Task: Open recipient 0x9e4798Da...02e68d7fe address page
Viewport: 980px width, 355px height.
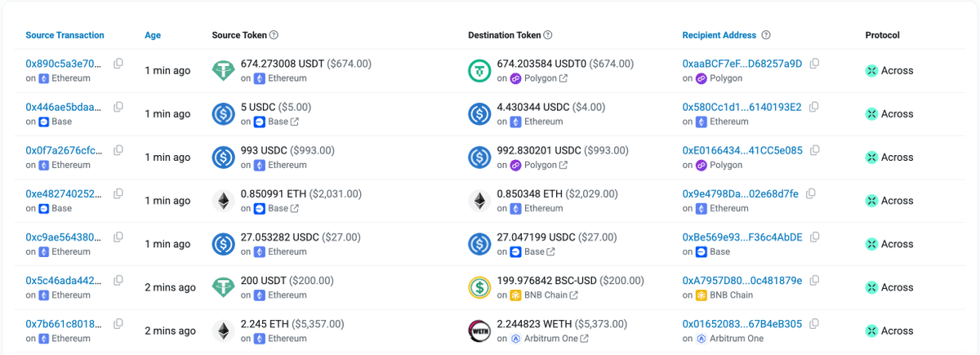Action: click(741, 193)
